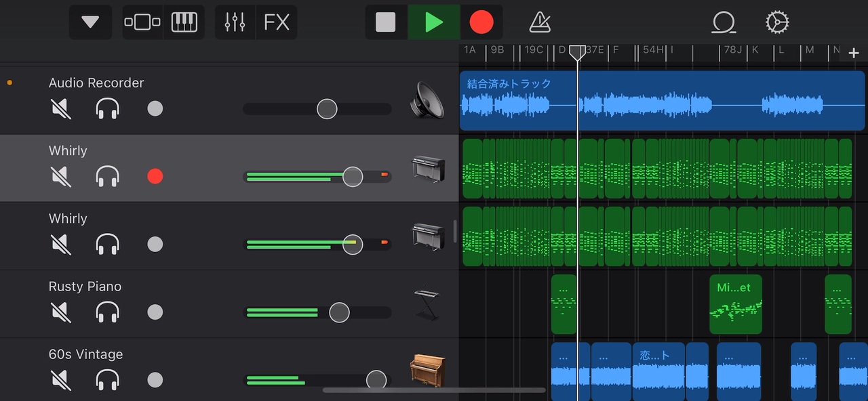Open the FX panel
The image size is (868, 401).
point(277,22)
